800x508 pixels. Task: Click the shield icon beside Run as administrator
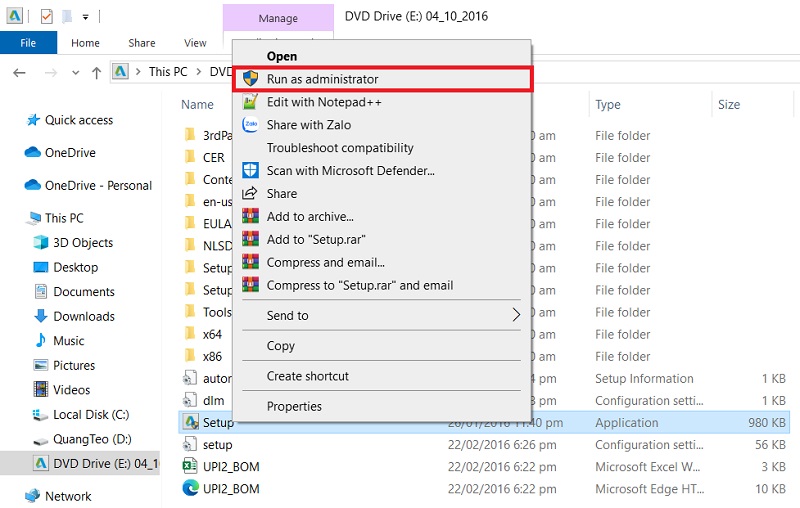click(x=250, y=79)
